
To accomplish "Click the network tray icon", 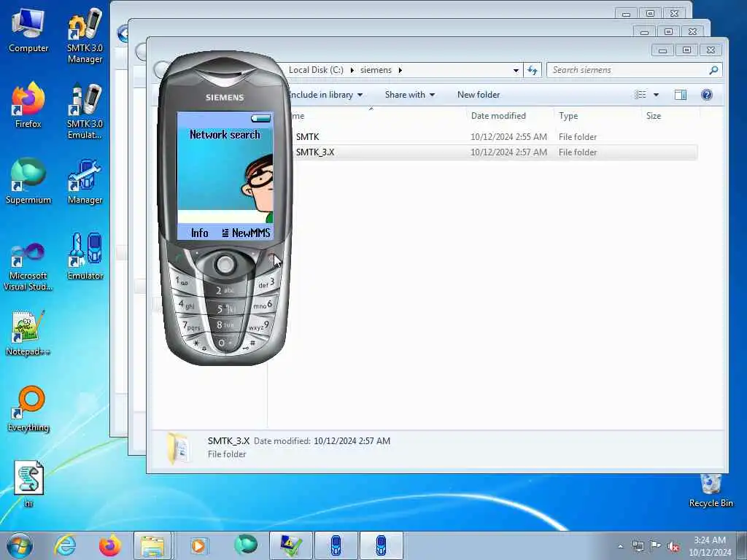I will [x=638, y=546].
